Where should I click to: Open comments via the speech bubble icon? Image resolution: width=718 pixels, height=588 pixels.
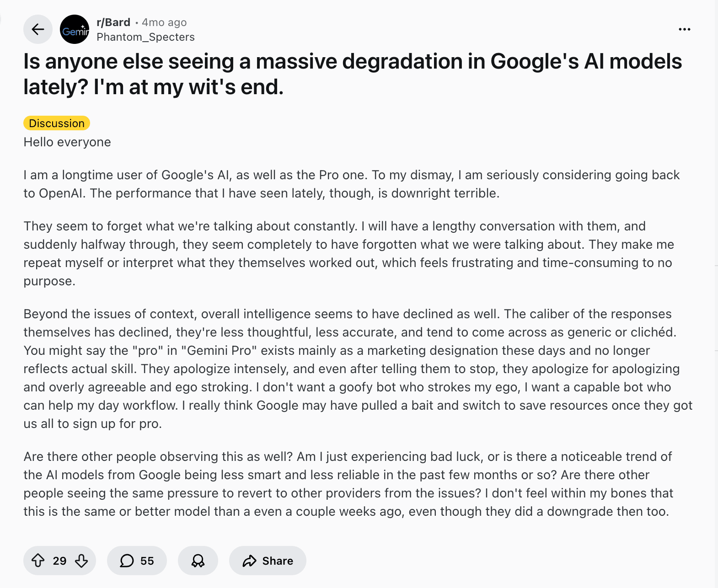coord(127,560)
